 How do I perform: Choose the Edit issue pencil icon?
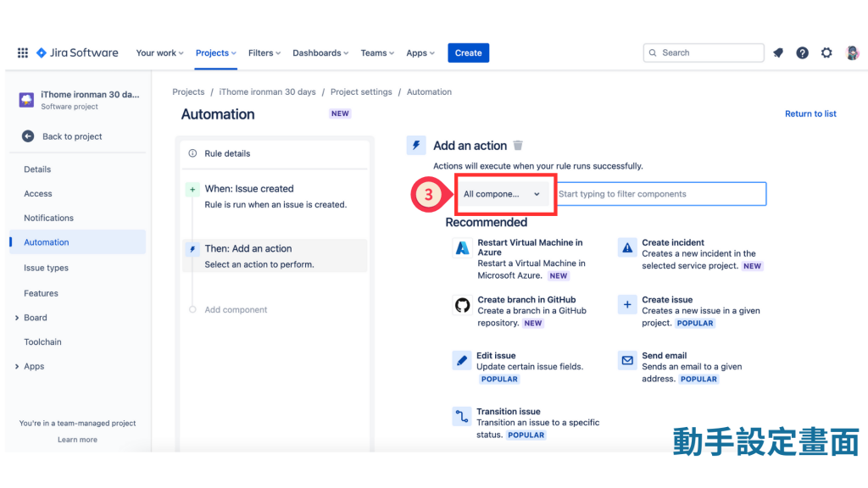pyautogui.click(x=462, y=361)
